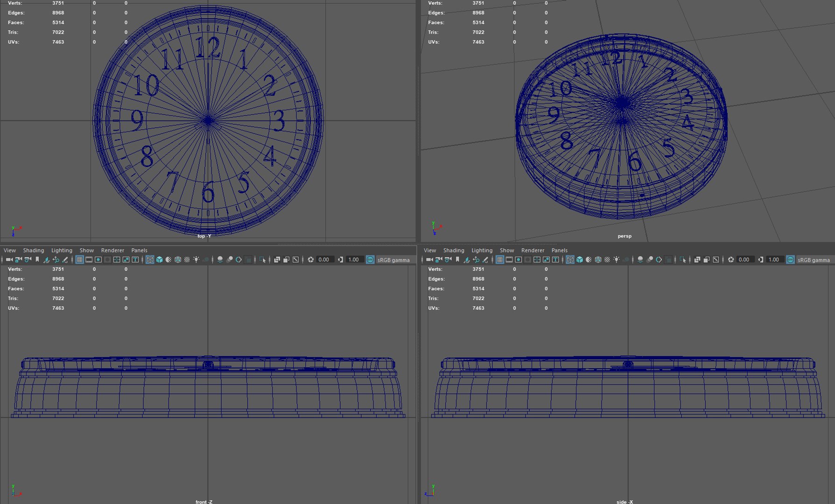Enable Use Default Material in front panel
The width and height of the screenshot is (835, 504).
coord(168,260)
